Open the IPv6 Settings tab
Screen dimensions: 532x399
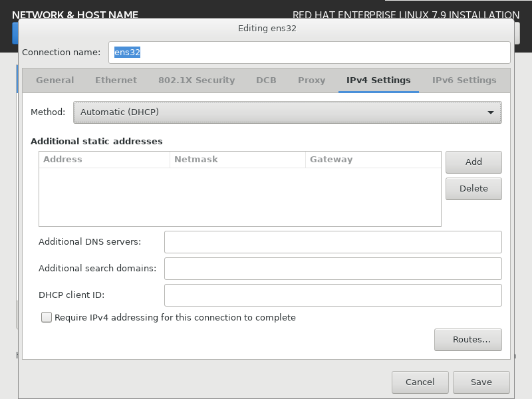click(464, 80)
